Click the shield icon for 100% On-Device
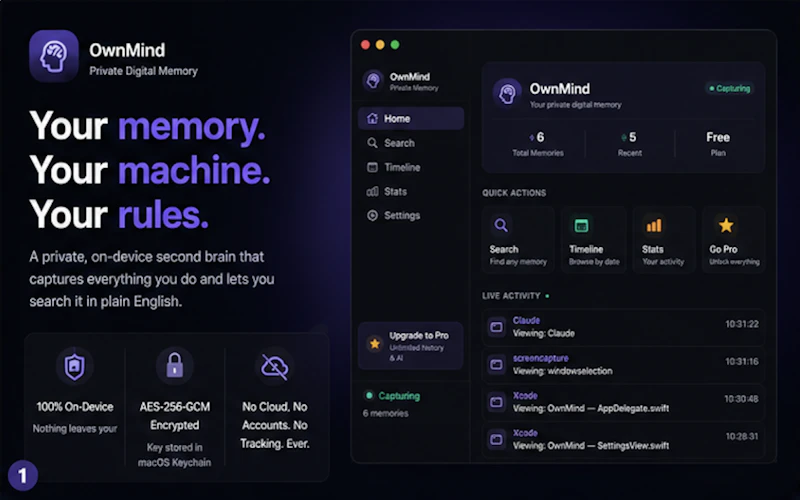Screen dimensions: 800x500 pyautogui.click(x=74, y=366)
